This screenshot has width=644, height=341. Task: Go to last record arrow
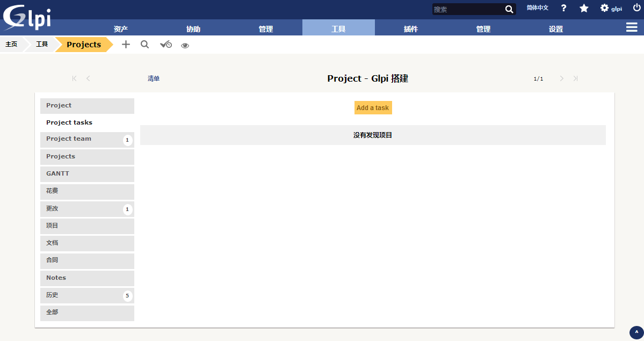(x=575, y=78)
